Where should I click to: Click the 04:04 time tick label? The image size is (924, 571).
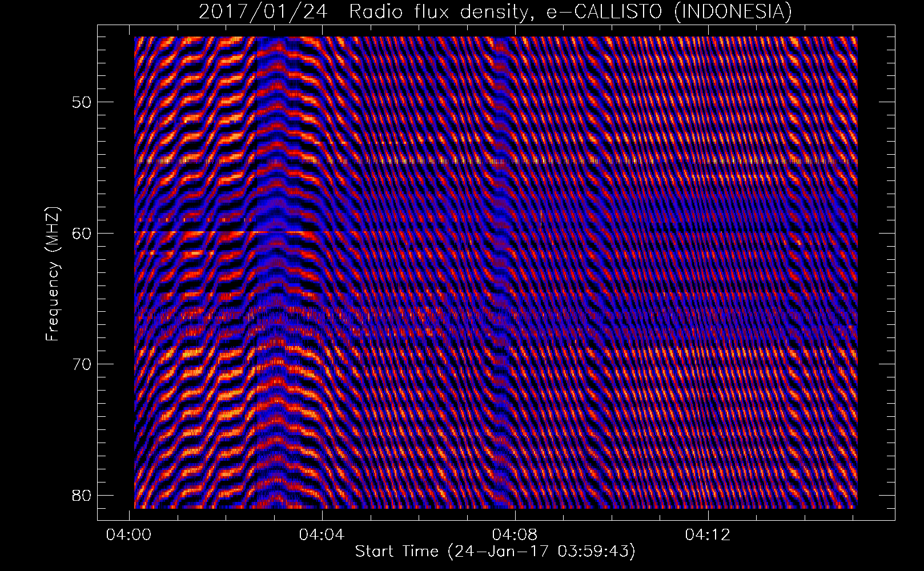(322, 535)
